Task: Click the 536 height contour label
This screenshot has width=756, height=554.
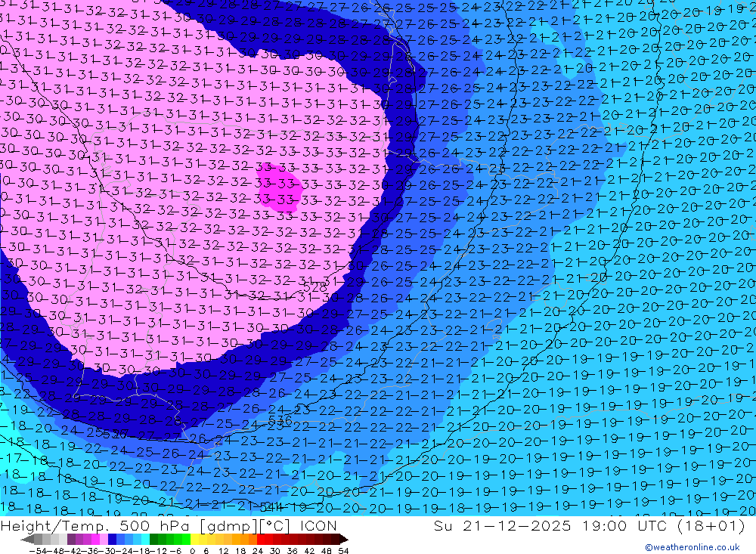Action: [280, 421]
